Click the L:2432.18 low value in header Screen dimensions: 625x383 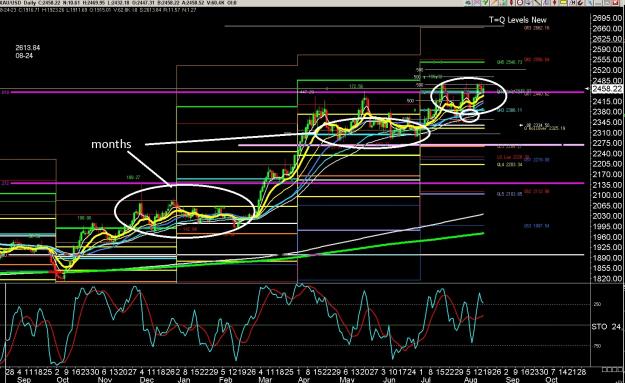pyautogui.click(x=118, y=3)
